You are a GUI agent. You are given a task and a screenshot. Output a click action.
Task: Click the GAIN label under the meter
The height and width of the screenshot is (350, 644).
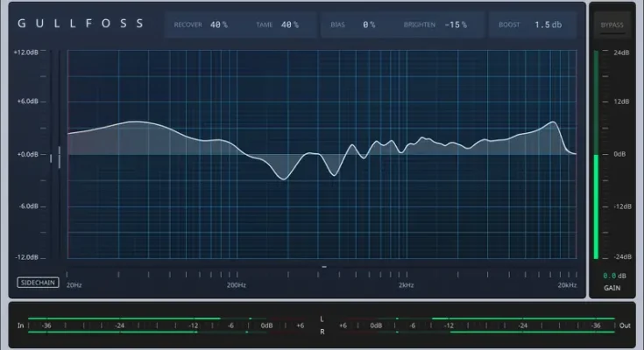point(612,287)
